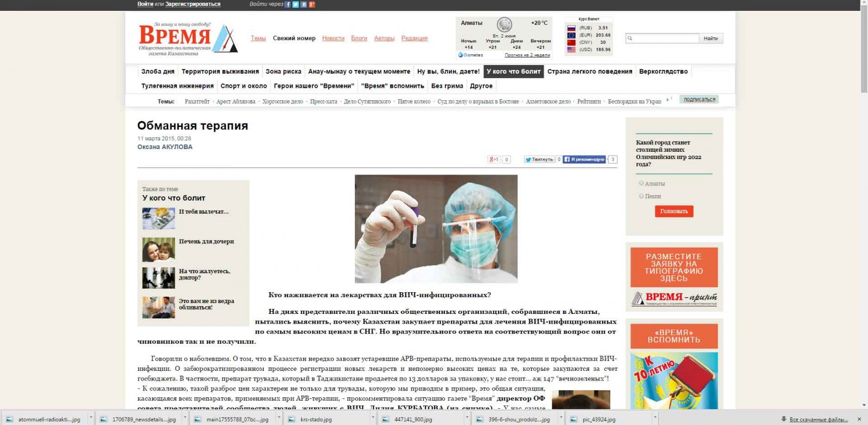This screenshot has height=425, width=868.
Task: Select the 'Пекин' poll option
Action: [x=641, y=196]
